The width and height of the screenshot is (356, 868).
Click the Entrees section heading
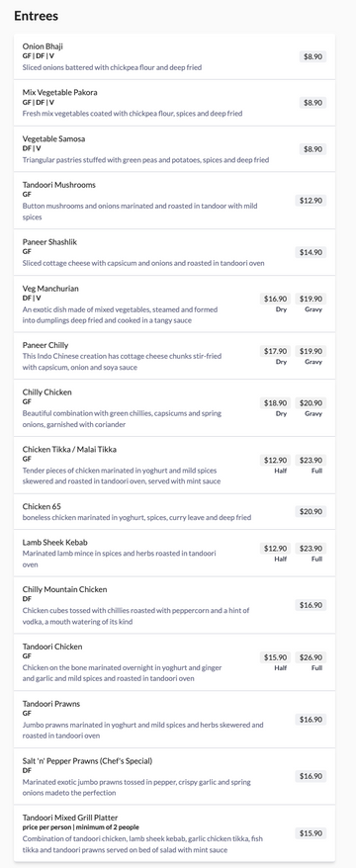(x=36, y=16)
